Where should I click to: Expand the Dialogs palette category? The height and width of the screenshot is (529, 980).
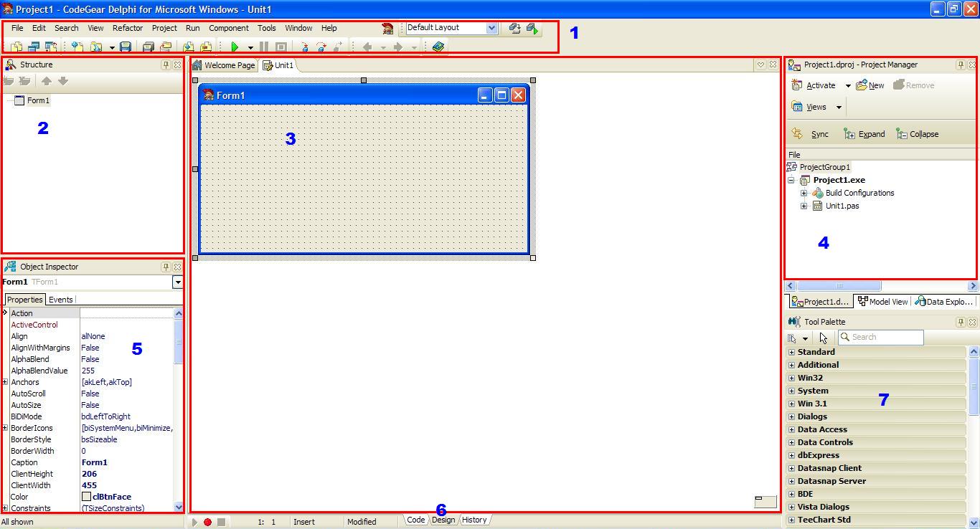pos(791,416)
